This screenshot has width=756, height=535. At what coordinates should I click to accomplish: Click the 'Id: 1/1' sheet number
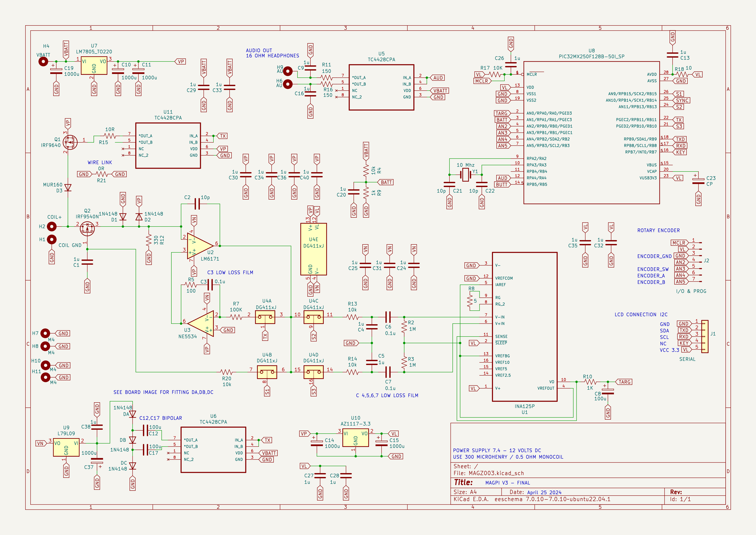pyautogui.click(x=680, y=499)
